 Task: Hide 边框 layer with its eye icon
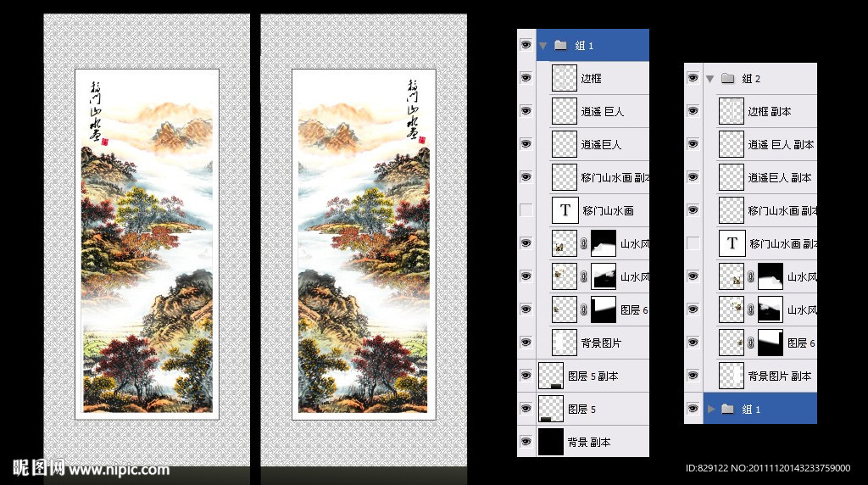526,78
